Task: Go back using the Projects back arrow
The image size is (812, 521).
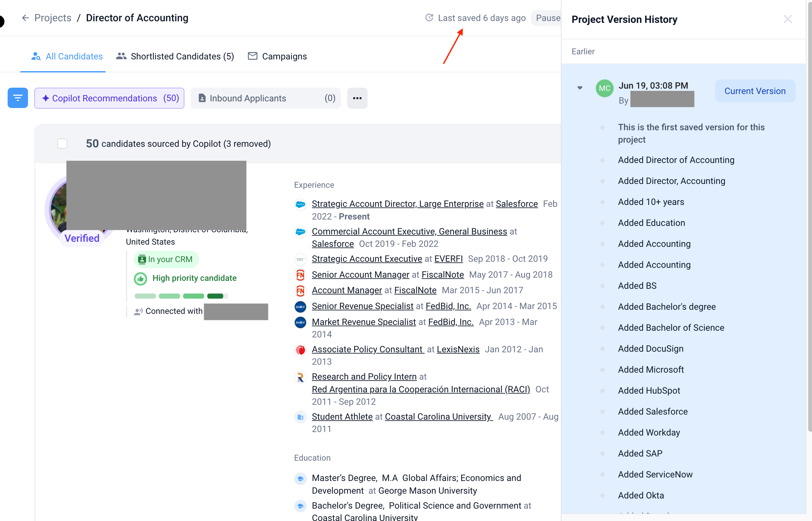Action: 25,18
